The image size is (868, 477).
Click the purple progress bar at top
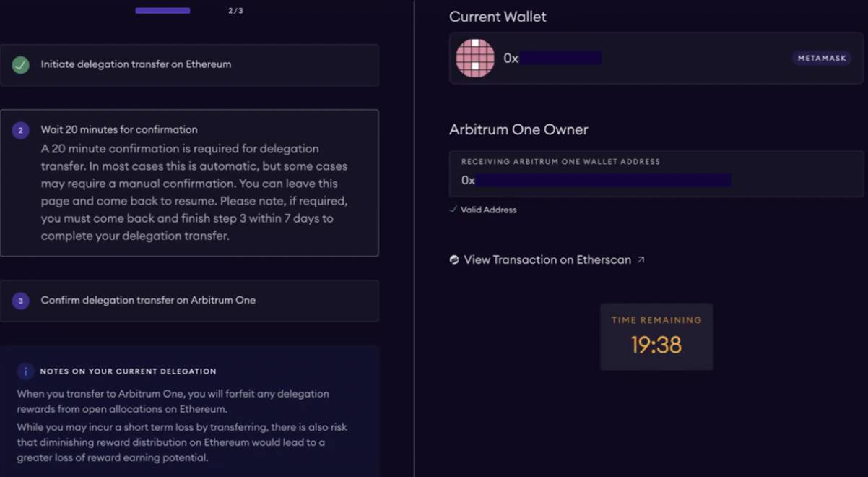point(162,11)
